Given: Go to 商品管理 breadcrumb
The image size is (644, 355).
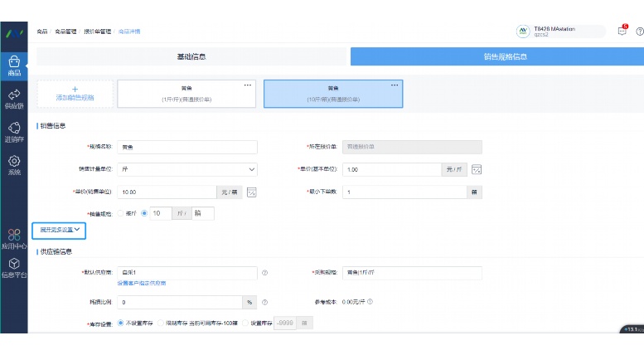Looking at the screenshot, I should pos(65,32).
